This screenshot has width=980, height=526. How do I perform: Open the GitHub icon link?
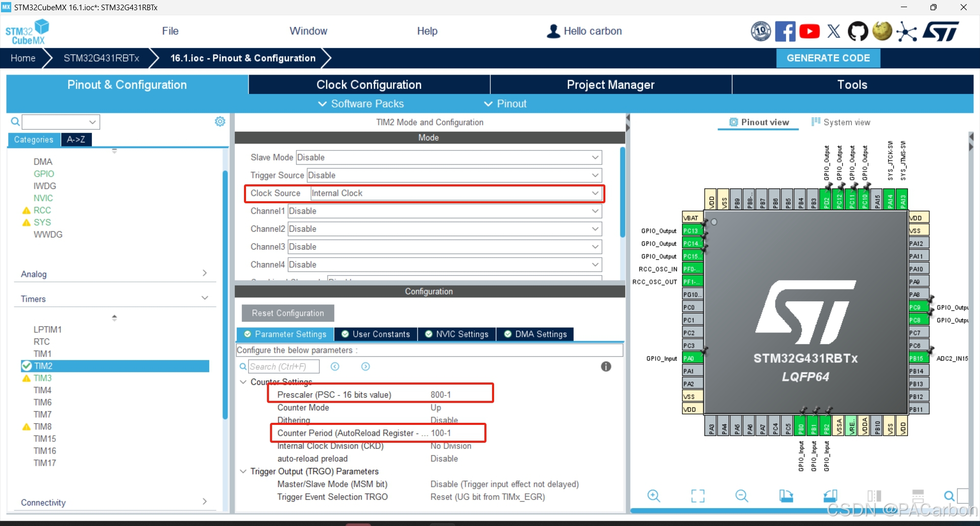pyautogui.click(x=857, y=32)
